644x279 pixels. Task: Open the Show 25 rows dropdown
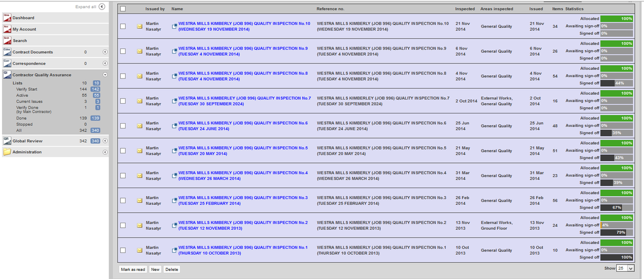(x=626, y=268)
